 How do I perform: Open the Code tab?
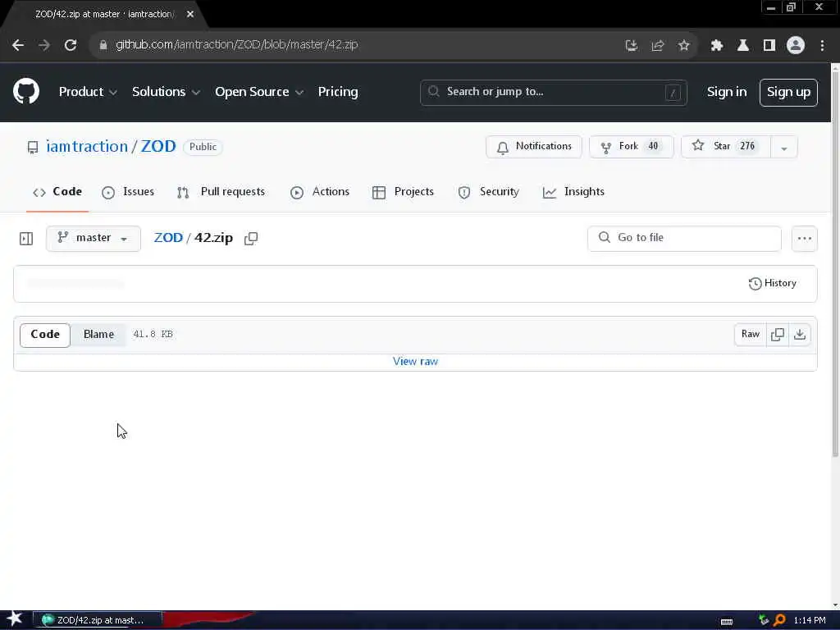click(x=57, y=192)
